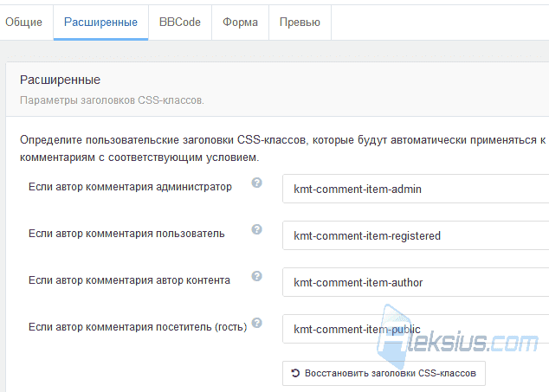The width and height of the screenshot is (549, 392).
Task: Open the Общие tab
Action: 23,22
